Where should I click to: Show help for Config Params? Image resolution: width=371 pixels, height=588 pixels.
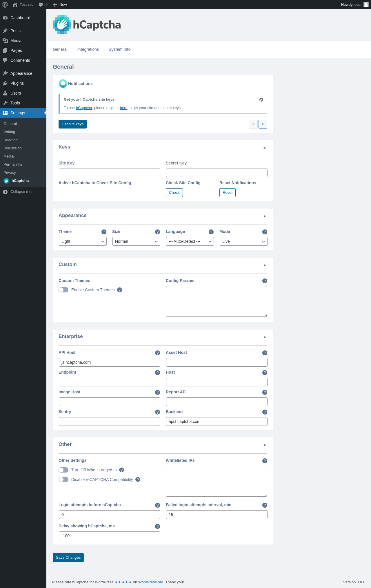pos(265,281)
